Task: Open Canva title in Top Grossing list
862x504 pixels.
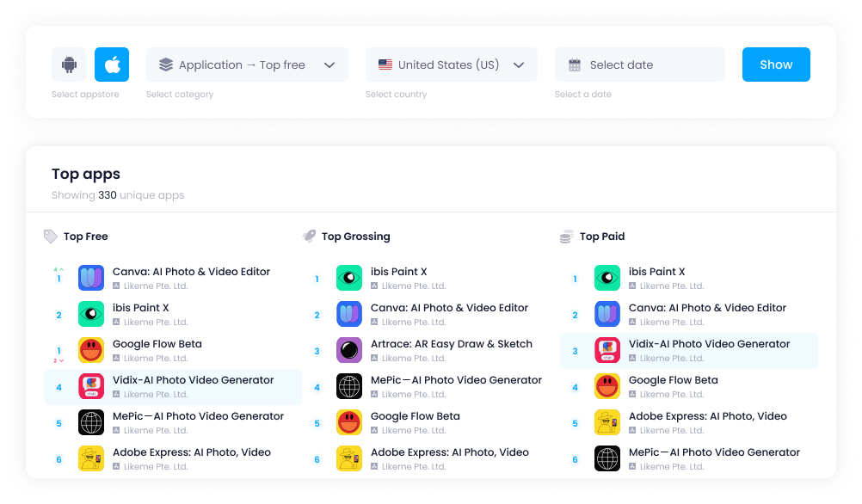Action: pyautogui.click(x=449, y=308)
